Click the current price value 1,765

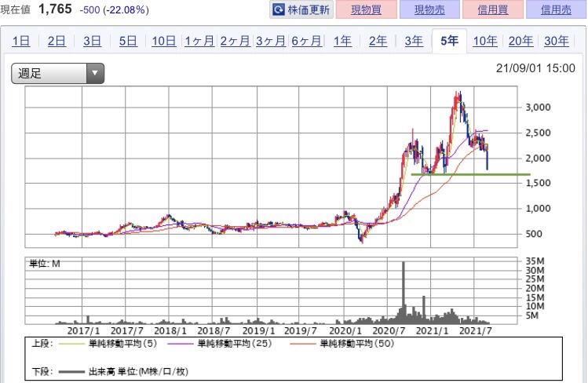[55, 9]
